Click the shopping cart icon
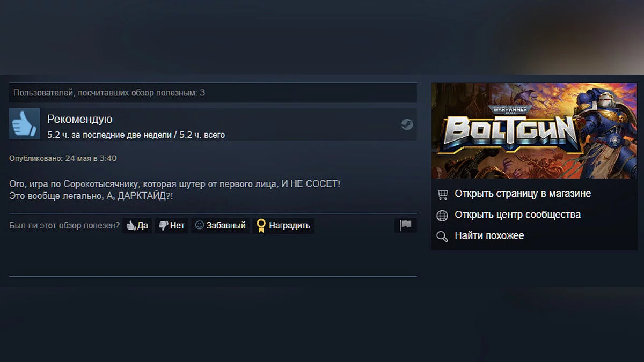 pos(442,194)
